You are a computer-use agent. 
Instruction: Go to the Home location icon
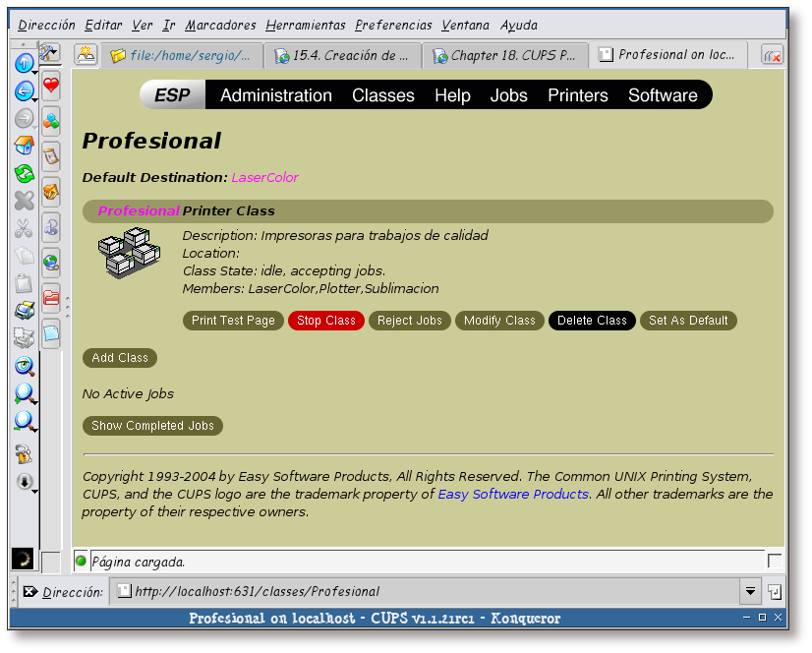pos(25,146)
